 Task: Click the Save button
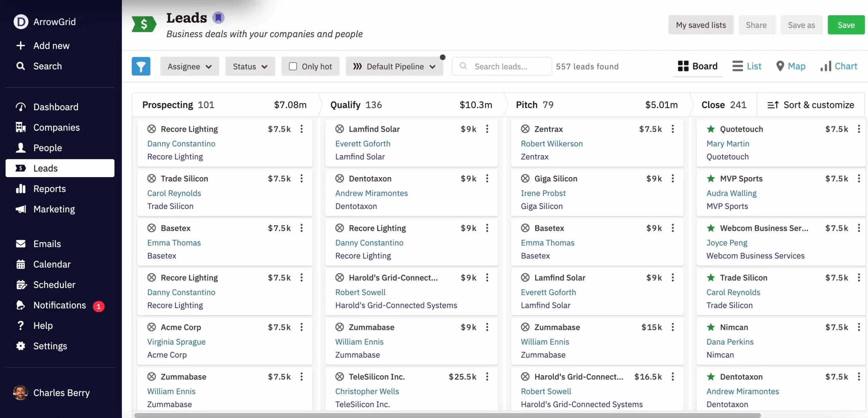tap(846, 24)
